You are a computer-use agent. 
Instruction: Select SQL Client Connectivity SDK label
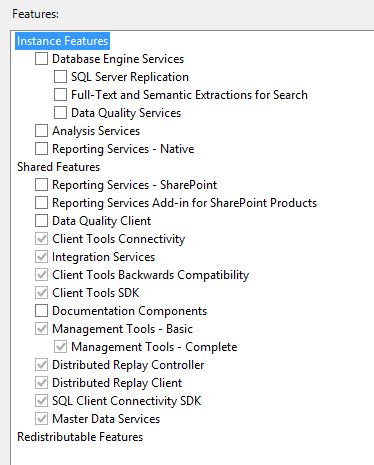(127, 401)
